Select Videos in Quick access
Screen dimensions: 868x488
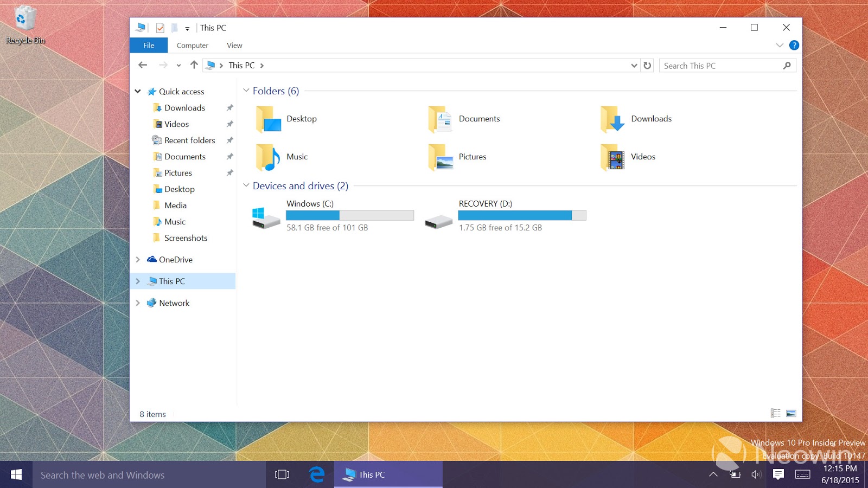click(x=177, y=124)
